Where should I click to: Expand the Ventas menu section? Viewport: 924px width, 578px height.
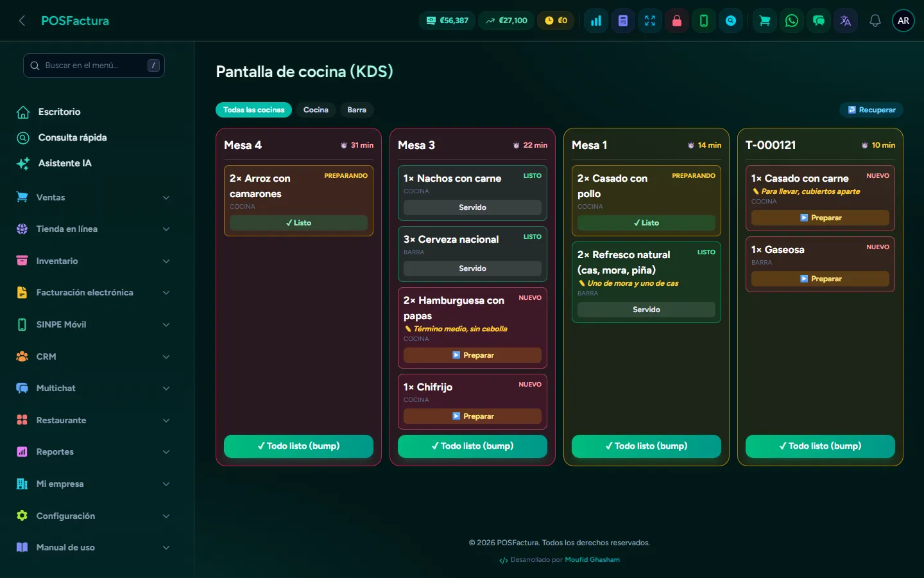click(94, 197)
